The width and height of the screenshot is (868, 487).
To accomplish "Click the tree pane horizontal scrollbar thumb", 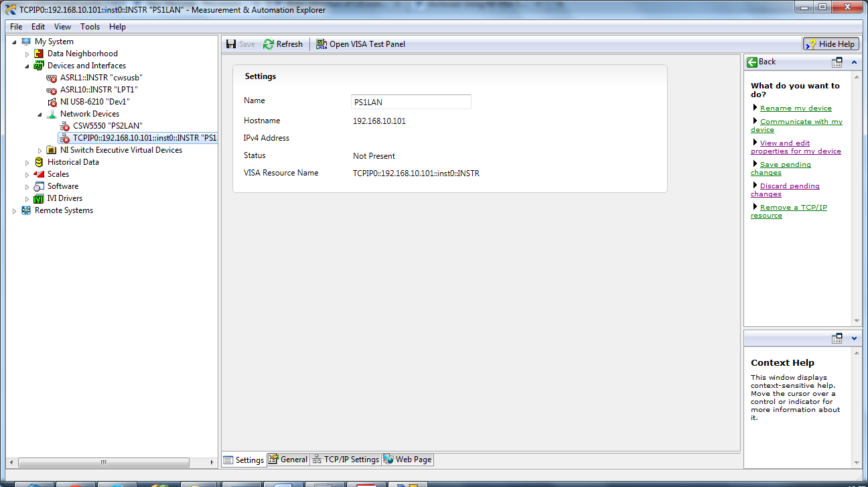I will [103, 462].
